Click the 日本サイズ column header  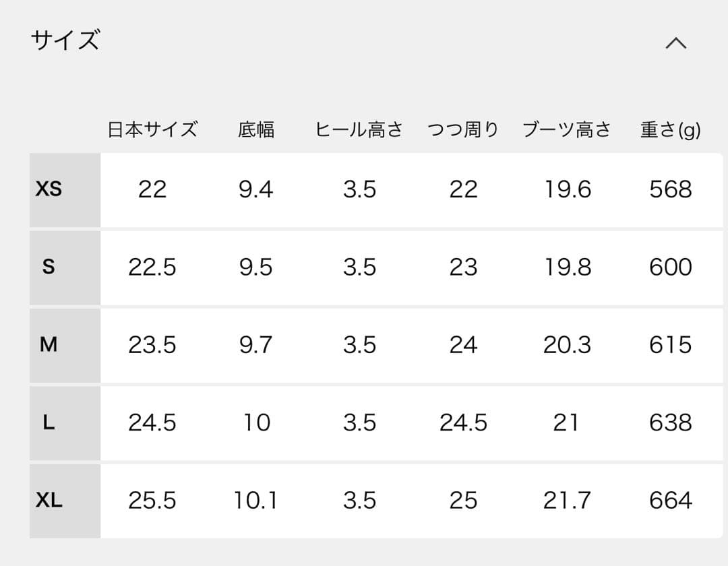tap(151, 129)
